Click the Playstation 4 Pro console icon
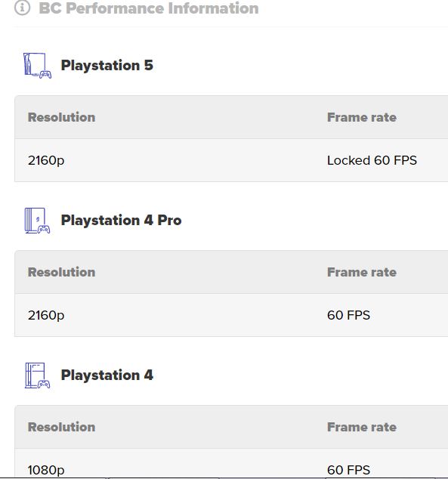 [x=37, y=221]
